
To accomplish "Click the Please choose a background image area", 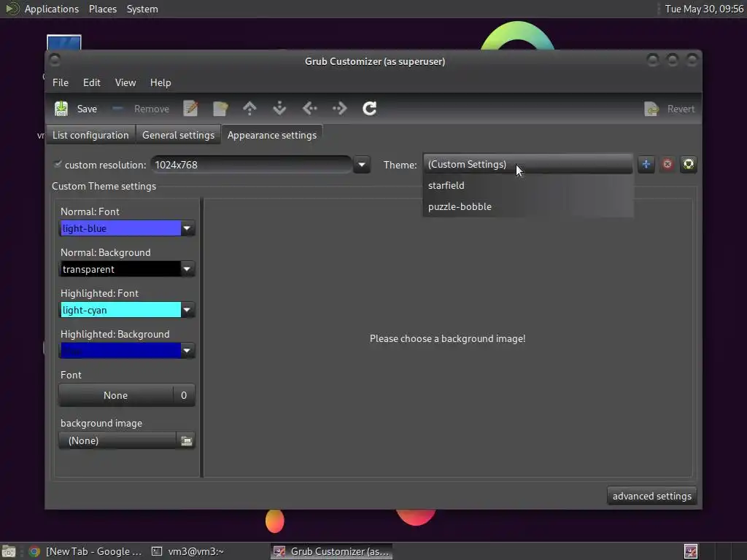I will (x=447, y=338).
